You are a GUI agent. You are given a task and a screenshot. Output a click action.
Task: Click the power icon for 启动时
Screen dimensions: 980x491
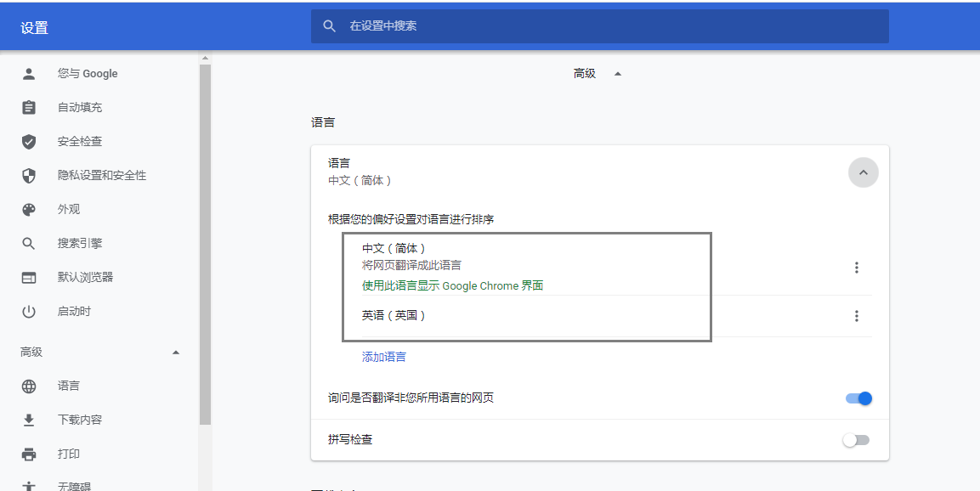tap(29, 311)
